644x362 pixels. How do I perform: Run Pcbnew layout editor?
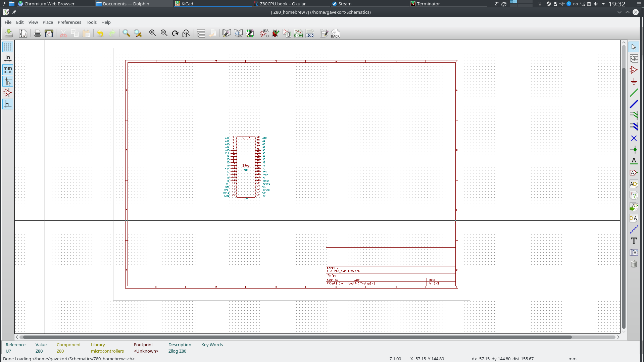(324, 33)
